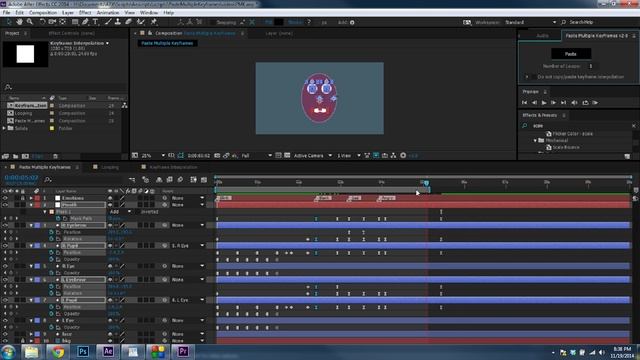Switch to Keyframe Interpolation timeline tab
This screenshot has width=640, height=360.
173,167
